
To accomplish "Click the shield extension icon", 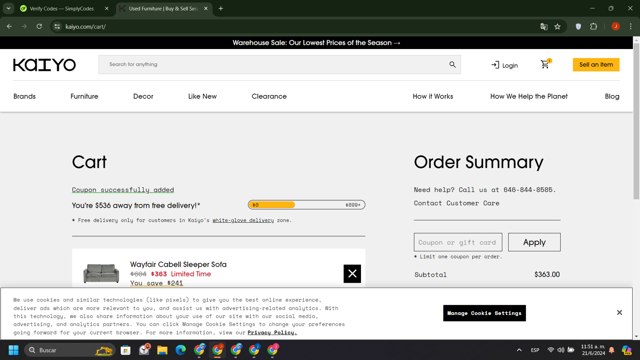I will pos(578,27).
